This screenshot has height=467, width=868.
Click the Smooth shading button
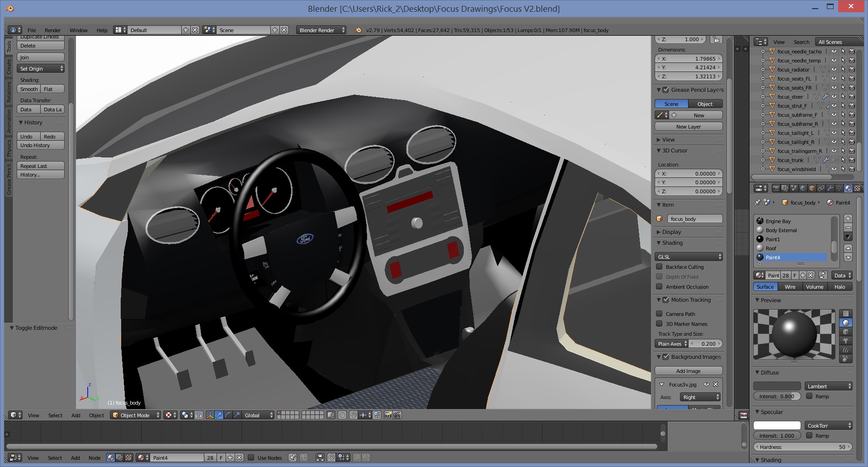click(29, 89)
